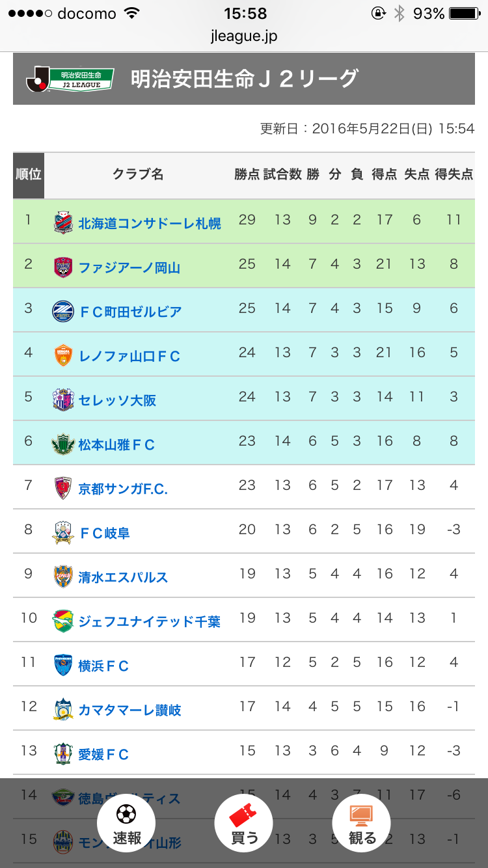Viewport: 488px width, 868px height.
Task: Open 京都サンガF.C. team link
Action: point(123,489)
